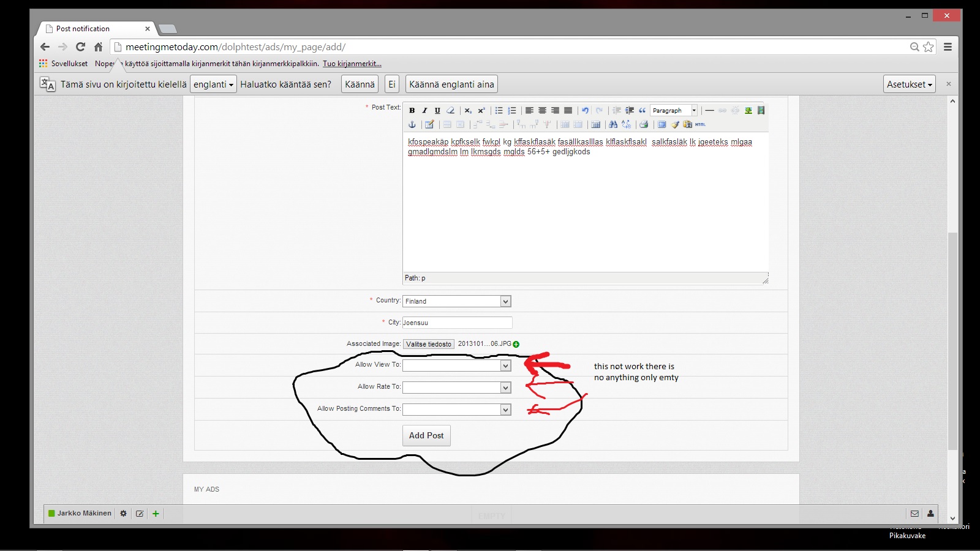The width and height of the screenshot is (980, 551).
Task: Toggle underline formatting in the post editor
Action: [437, 111]
